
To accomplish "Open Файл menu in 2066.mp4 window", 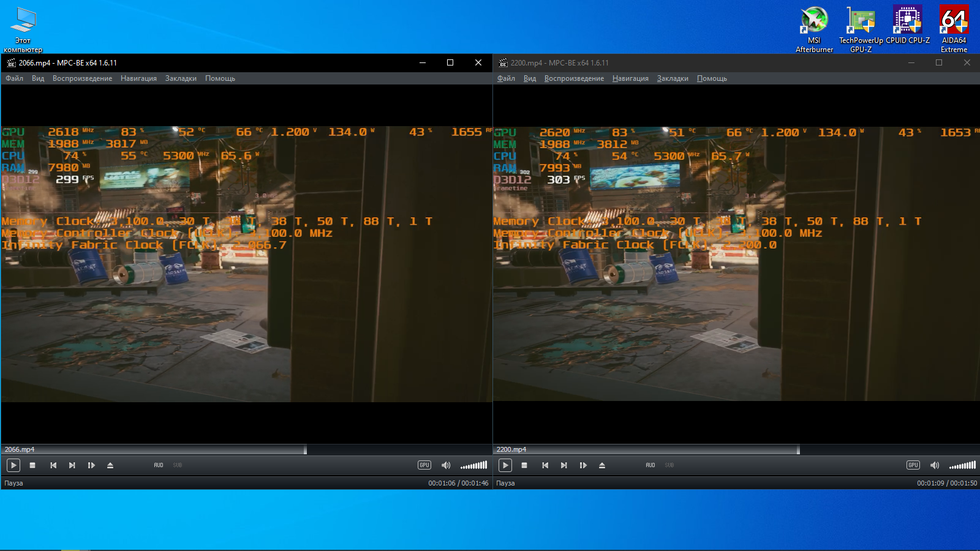I will point(14,78).
